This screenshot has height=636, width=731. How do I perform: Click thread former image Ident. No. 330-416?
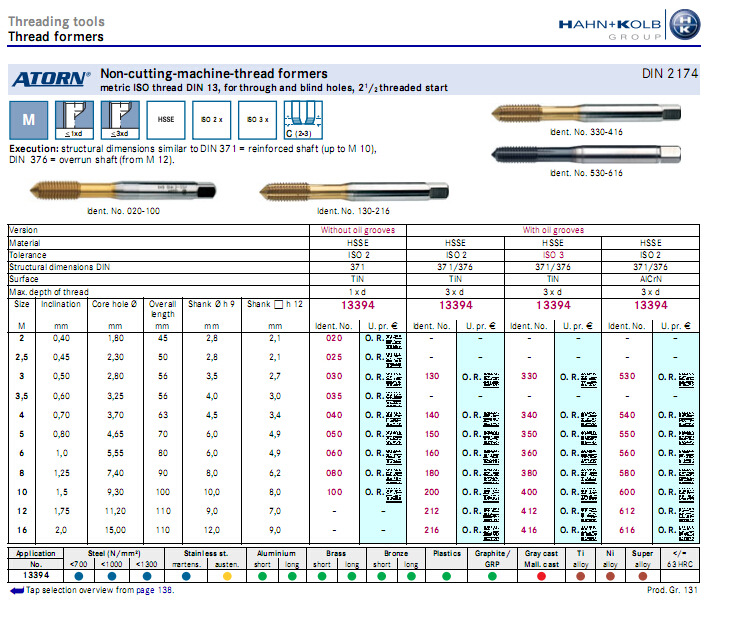click(586, 113)
